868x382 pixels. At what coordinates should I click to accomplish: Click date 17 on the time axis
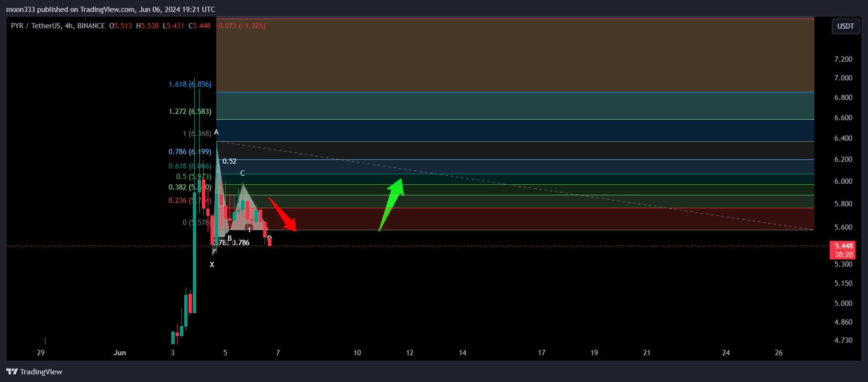coord(541,353)
